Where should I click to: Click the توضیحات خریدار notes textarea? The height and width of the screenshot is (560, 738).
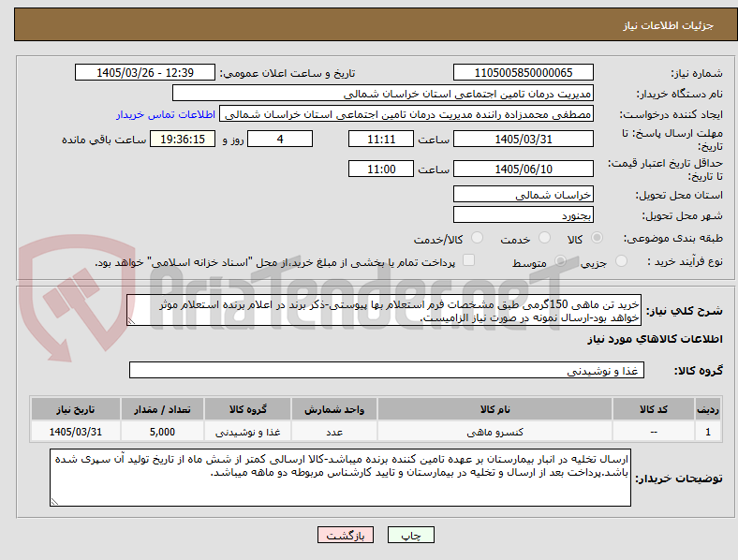[x=340, y=478]
